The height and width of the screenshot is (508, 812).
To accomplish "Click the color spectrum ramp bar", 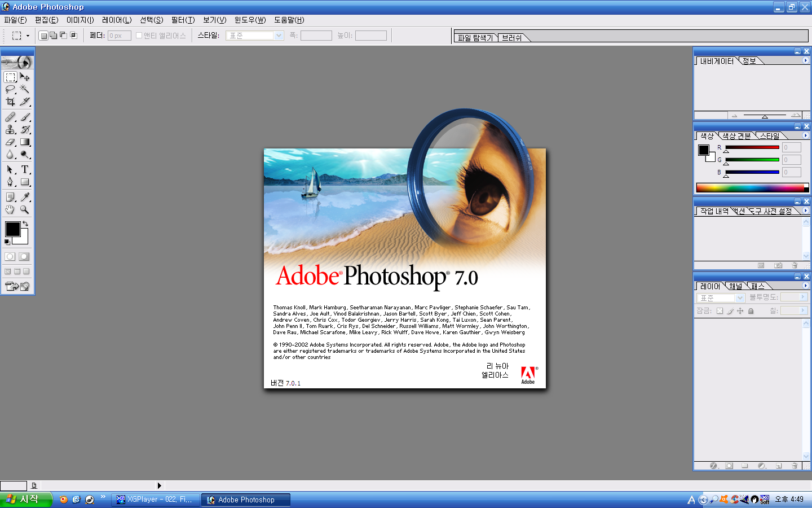I will (x=750, y=187).
